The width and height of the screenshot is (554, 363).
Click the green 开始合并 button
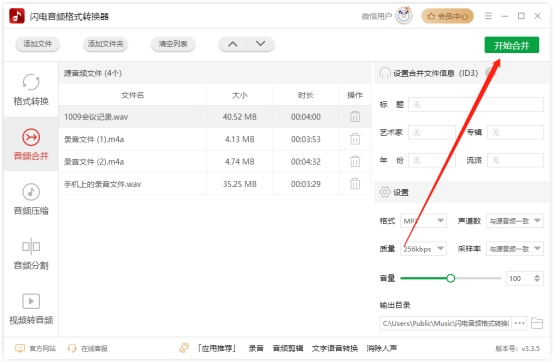[512, 45]
